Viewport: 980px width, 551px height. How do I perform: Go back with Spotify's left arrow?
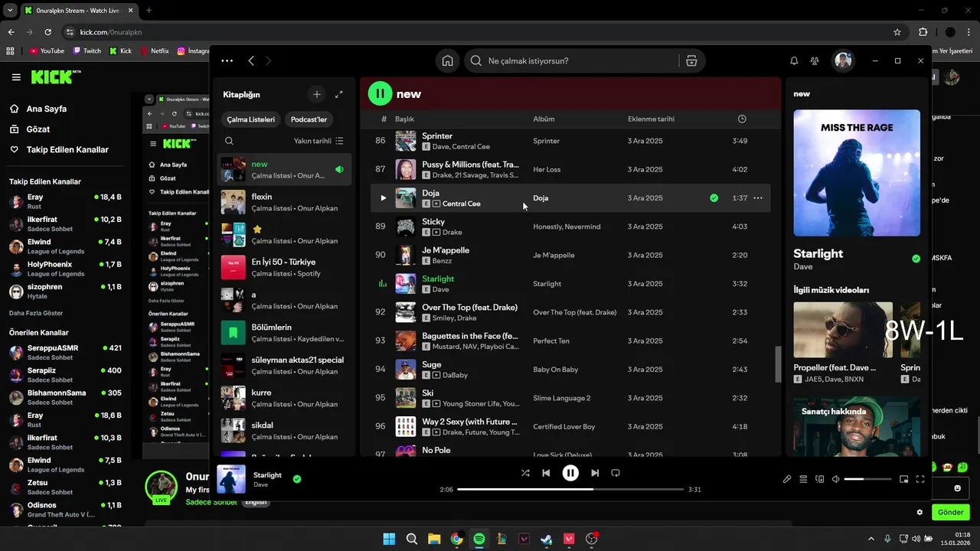251,60
